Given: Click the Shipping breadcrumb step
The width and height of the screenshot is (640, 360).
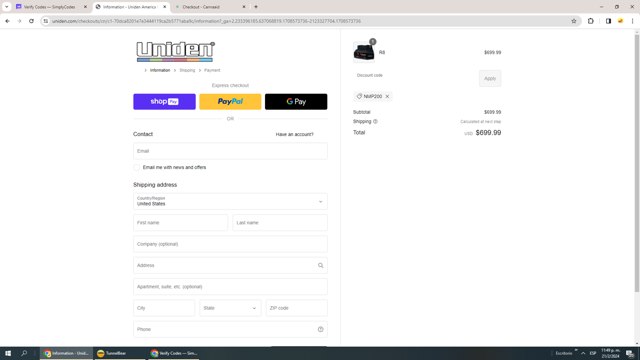Looking at the screenshot, I should 187,70.
